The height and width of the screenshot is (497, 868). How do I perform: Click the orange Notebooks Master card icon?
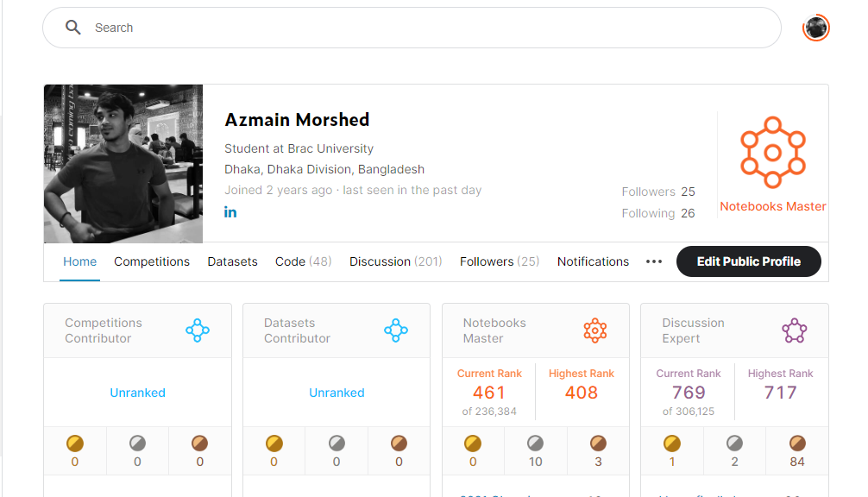point(595,330)
